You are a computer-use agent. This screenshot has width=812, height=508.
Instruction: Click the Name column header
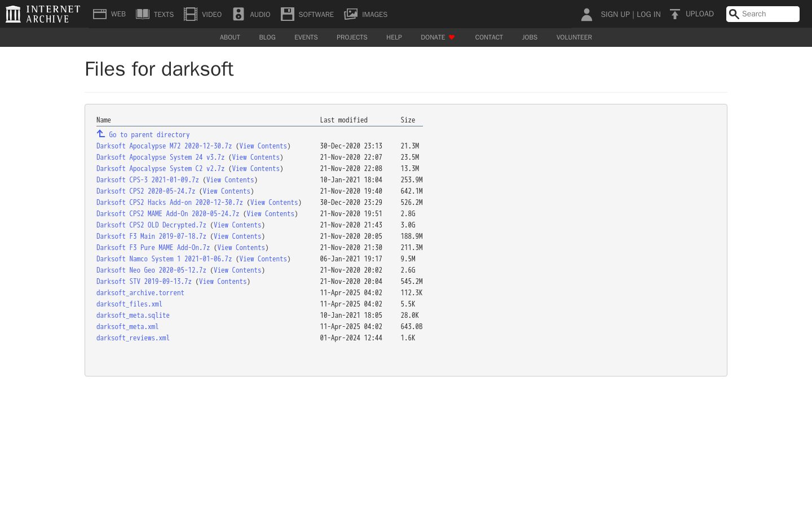coord(104,120)
